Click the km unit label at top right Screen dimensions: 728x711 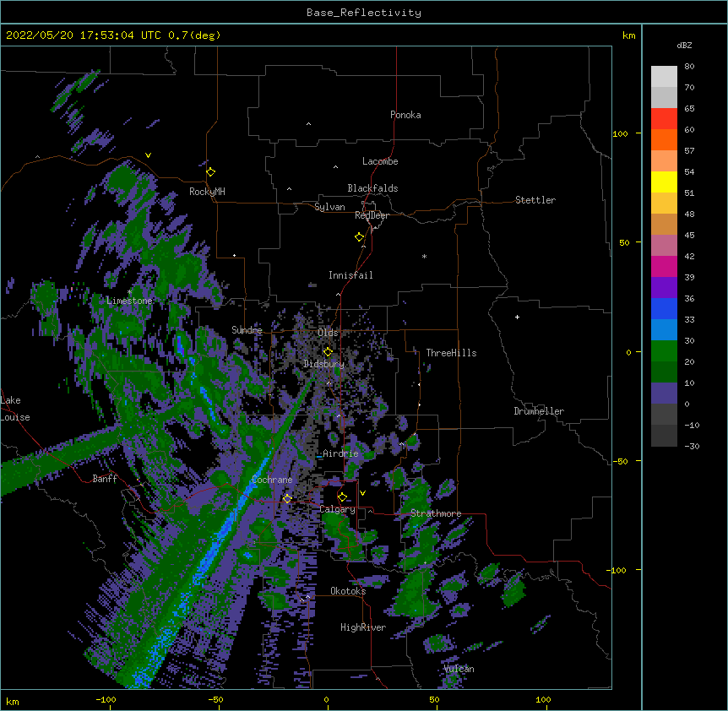pyautogui.click(x=629, y=35)
